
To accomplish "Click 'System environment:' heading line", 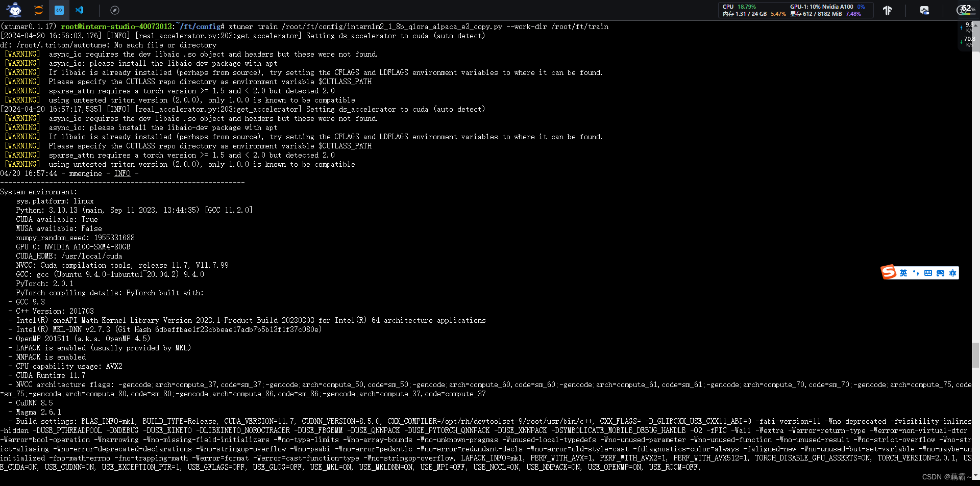I will tap(39, 192).
